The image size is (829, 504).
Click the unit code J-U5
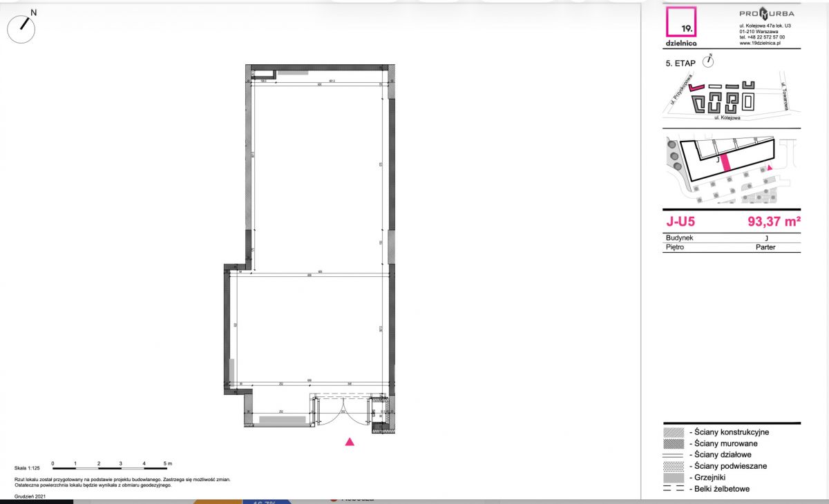[x=680, y=222]
